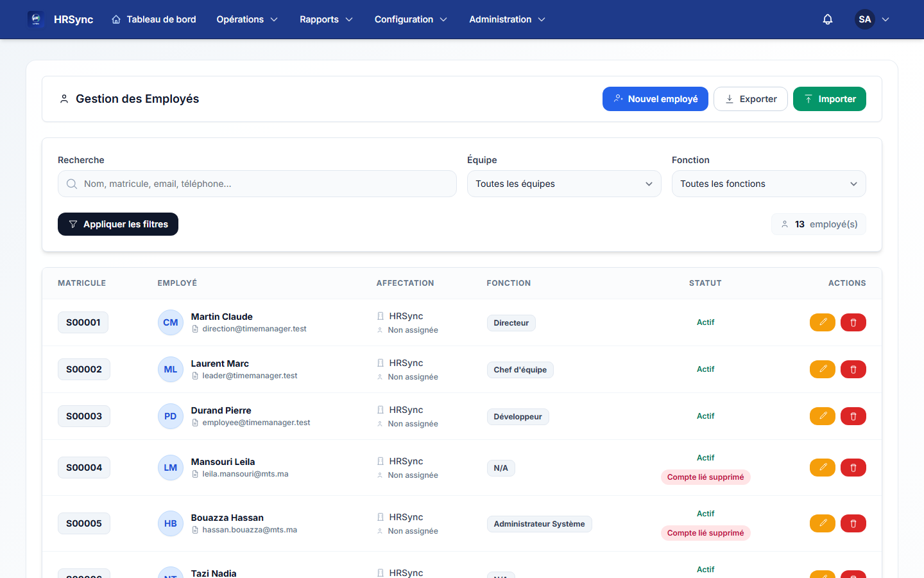Click the HB avatar of Bouazza Hassan
Image resolution: width=924 pixels, height=578 pixels.
click(171, 523)
